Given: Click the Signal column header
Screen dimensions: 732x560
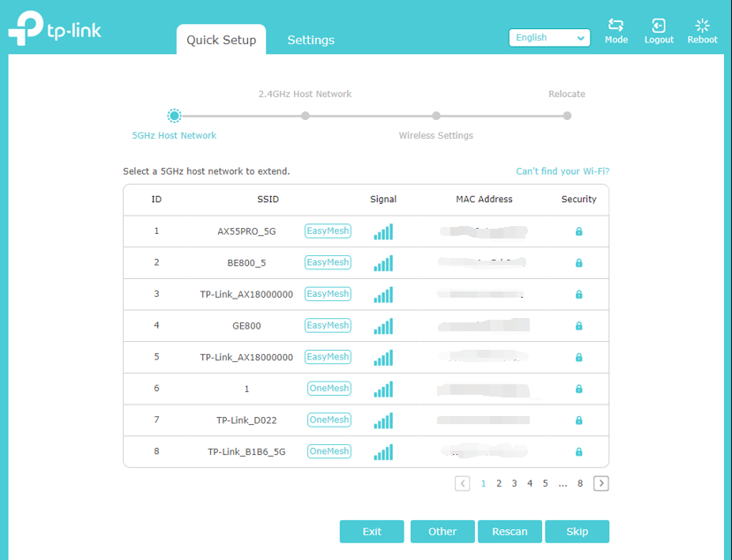Looking at the screenshot, I should click(x=383, y=200).
